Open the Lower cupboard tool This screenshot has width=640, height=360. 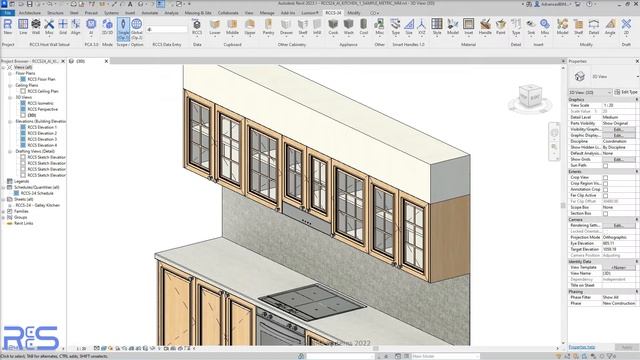[x=215, y=27]
